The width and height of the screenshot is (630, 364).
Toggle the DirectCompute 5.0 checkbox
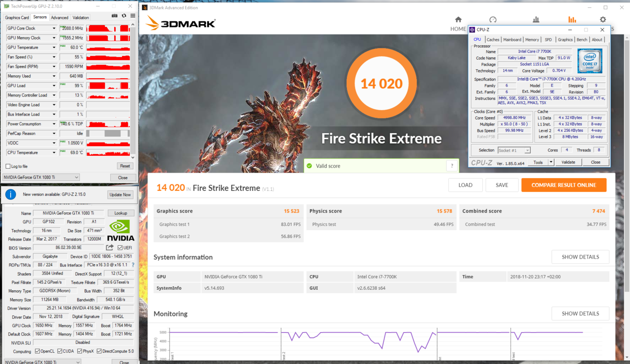pos(99,351)
